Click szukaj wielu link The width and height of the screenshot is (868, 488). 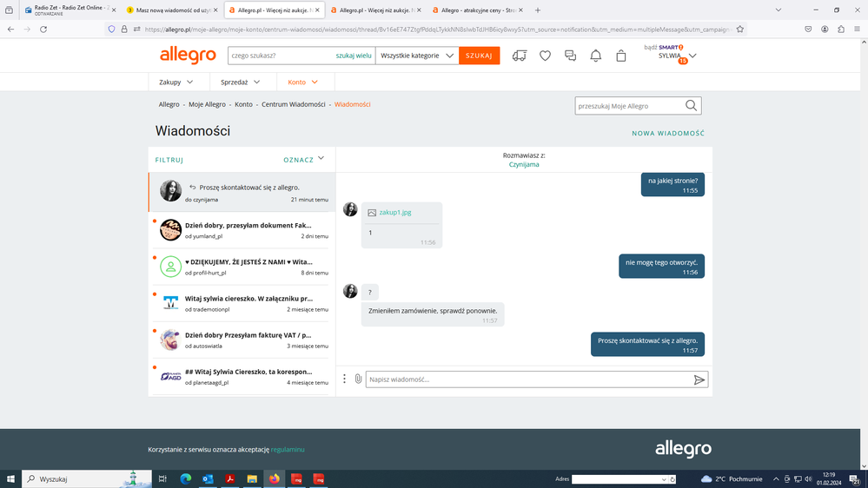click(x=353, y=56)
